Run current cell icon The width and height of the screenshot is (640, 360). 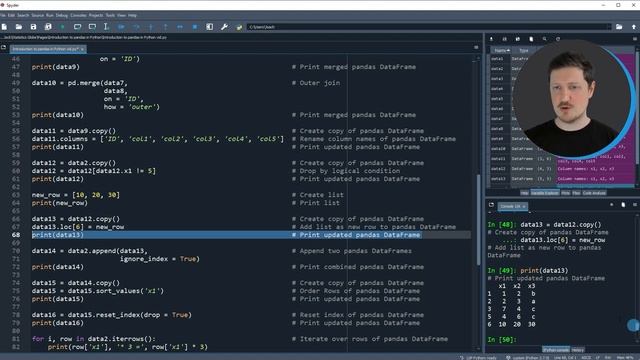click(x=78, y=27)
